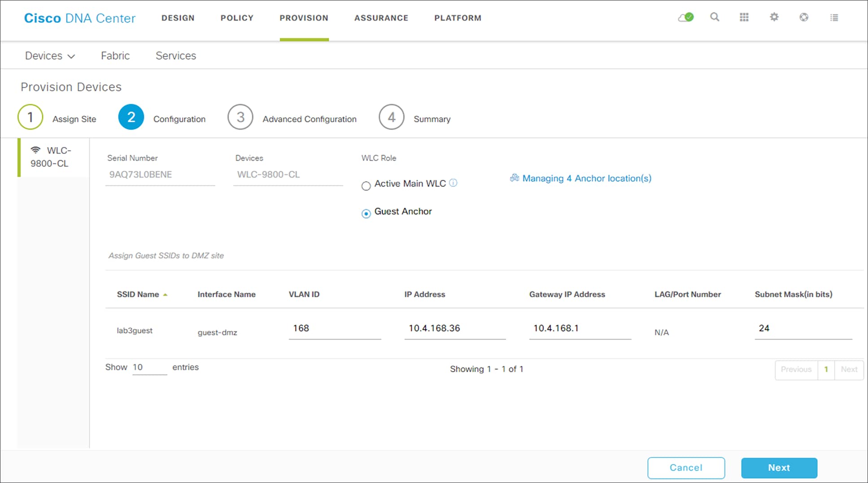Viewport: 868px width, 483px height.
Task: Go to step 1 Assign Site
Action: click(x=57, y=117)
